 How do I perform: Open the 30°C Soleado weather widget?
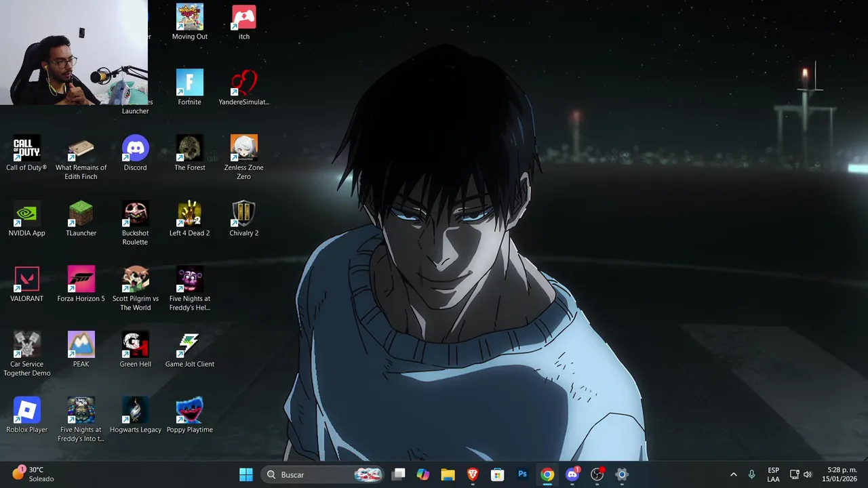(x=33, y=474)
